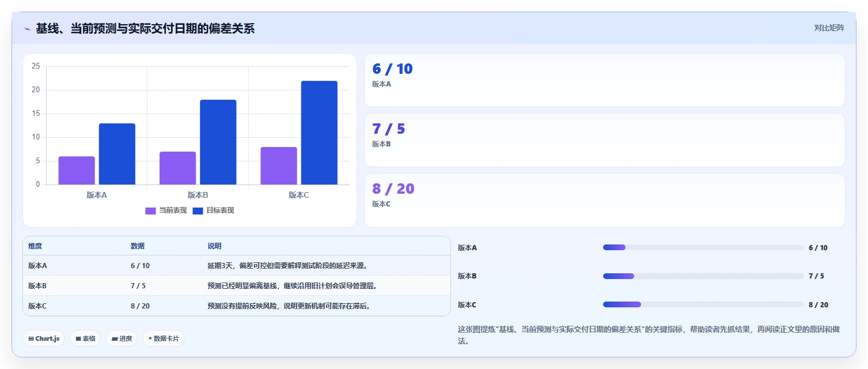Viewport: 868px width, 369px height.
Task: Click the 对比矩阵 label in the header
Action: pos(829,28)
